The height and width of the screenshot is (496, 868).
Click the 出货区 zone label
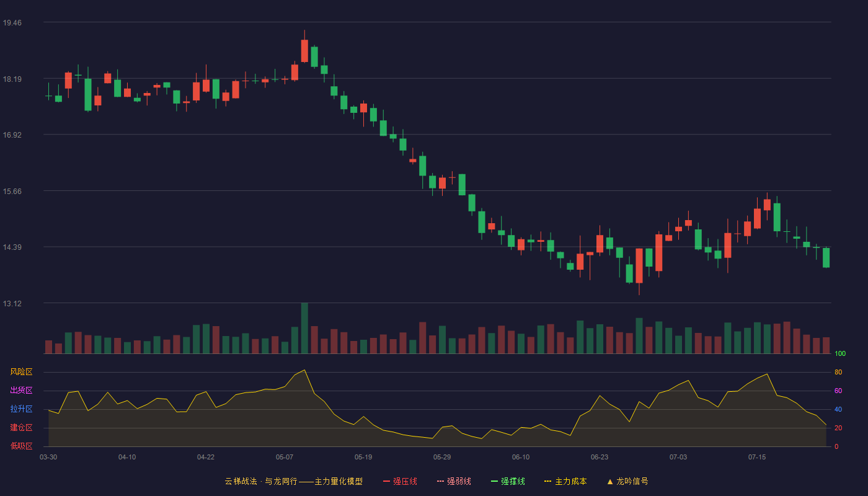point(21,391)
